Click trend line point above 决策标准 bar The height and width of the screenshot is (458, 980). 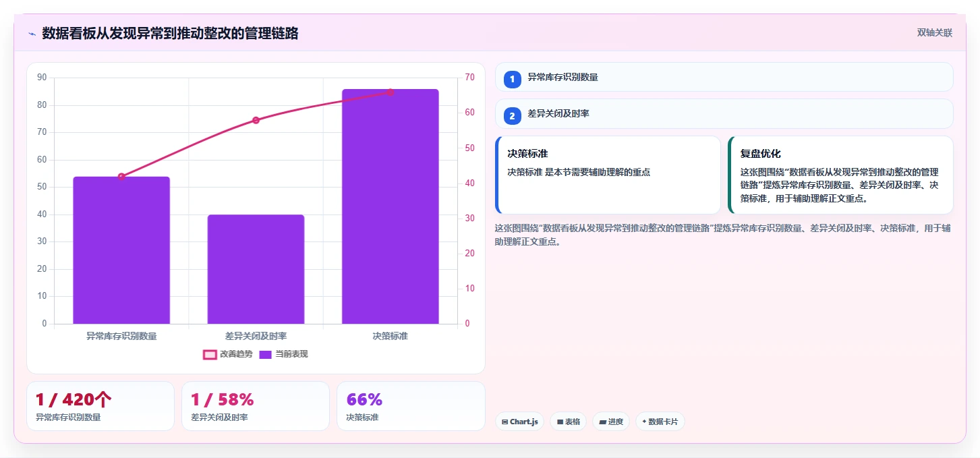coord(390,92)
